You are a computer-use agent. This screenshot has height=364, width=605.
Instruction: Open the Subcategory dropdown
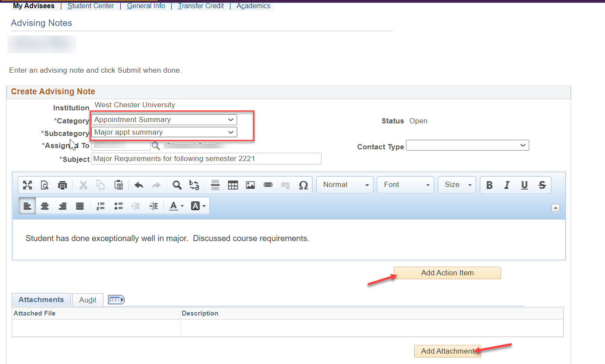(x=164, y=132)
